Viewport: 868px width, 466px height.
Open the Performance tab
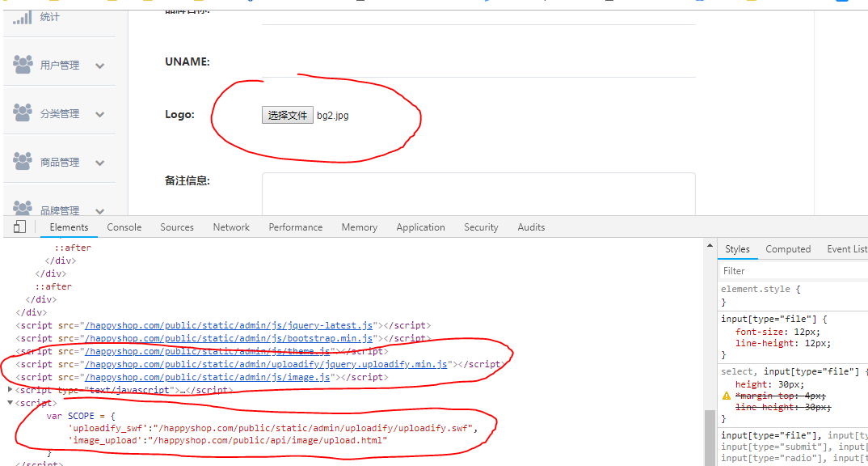point(296,227)
